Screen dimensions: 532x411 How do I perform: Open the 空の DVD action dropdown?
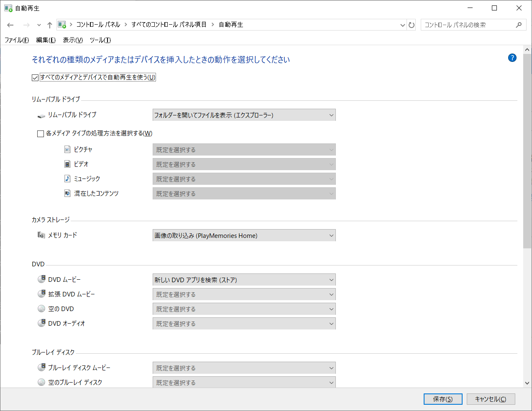pos(244,309)
